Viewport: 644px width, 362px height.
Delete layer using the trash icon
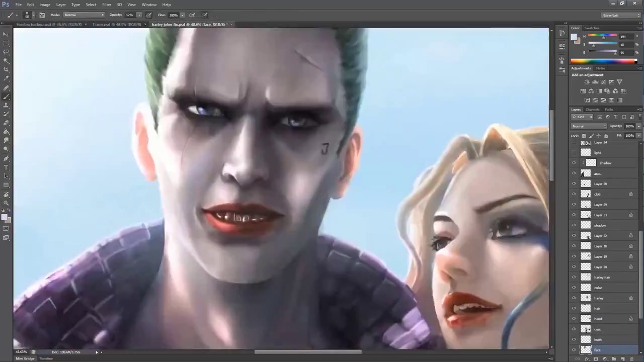(632, 359)
